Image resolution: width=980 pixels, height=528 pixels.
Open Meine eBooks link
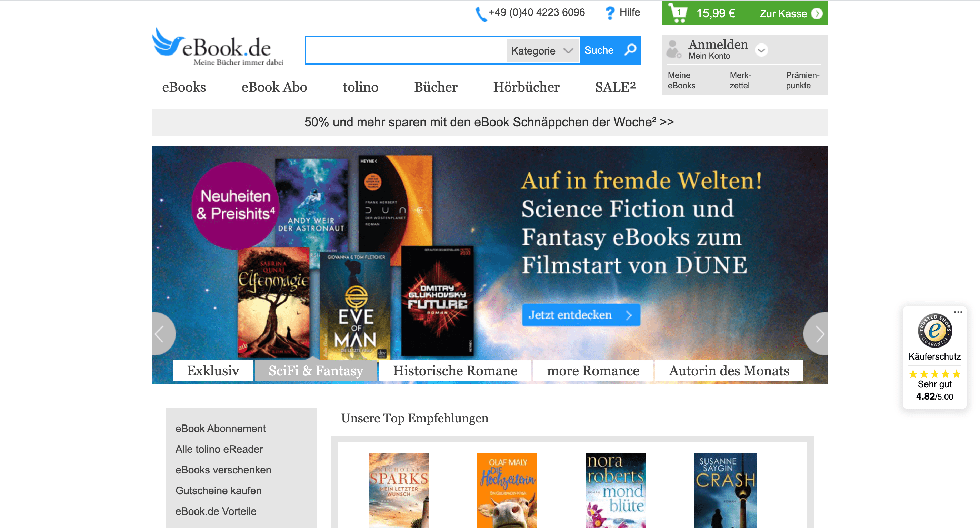(681, 80)
